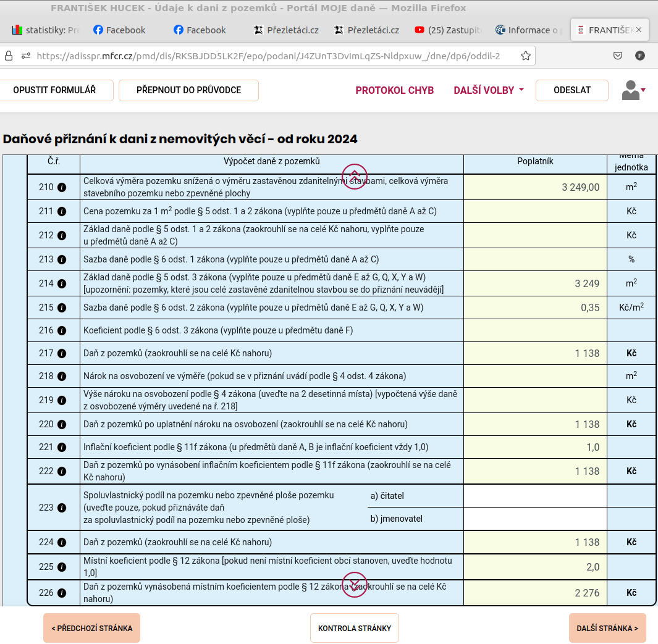Open info icon for row 220
This screenshot has width=658, height=644.
[62, 424]
